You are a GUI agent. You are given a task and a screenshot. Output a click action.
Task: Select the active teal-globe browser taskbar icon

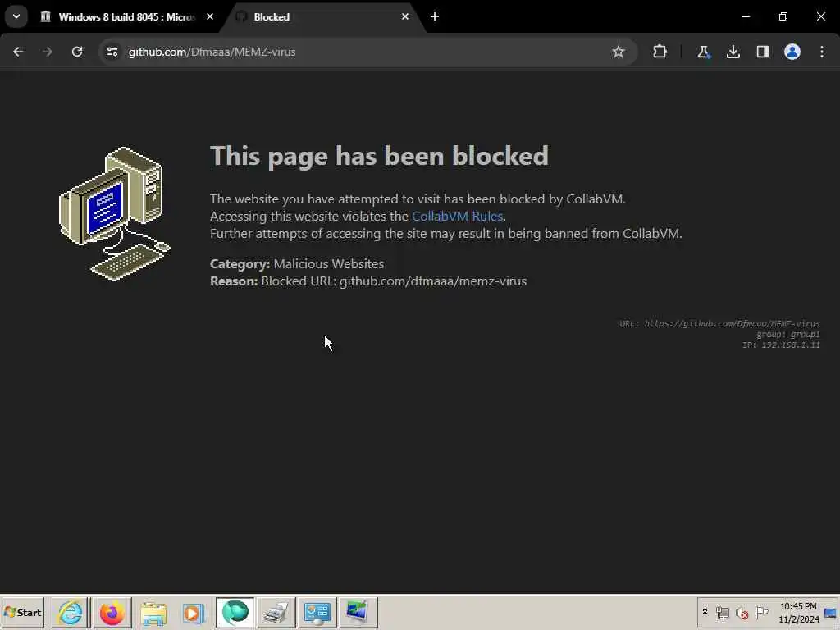235,612
